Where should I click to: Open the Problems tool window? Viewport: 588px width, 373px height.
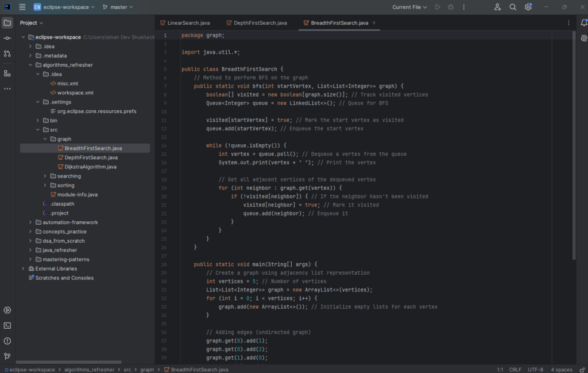(7, 342)
